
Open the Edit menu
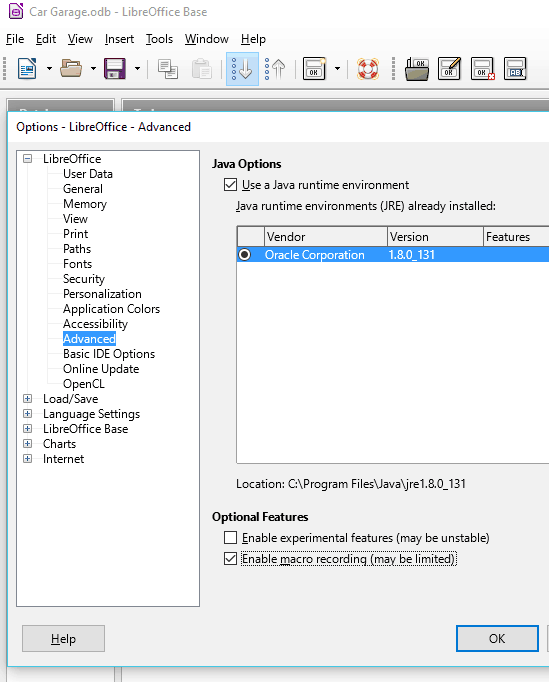tap(46, 39)
